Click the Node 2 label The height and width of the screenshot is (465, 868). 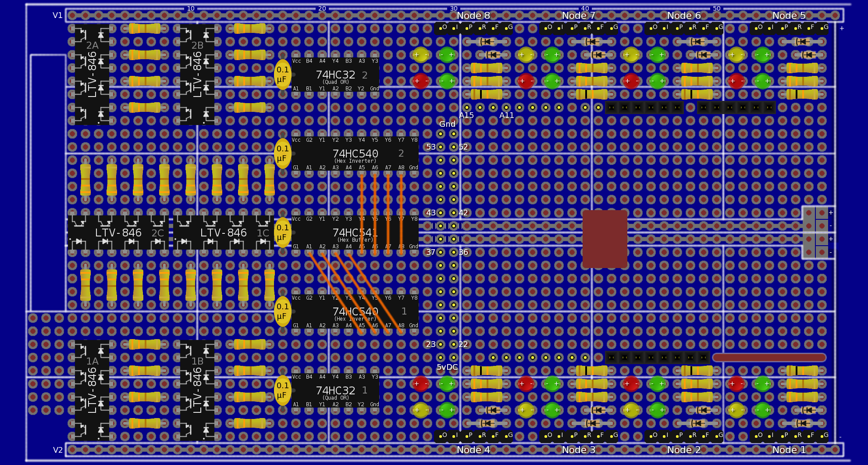pos(684,450)
